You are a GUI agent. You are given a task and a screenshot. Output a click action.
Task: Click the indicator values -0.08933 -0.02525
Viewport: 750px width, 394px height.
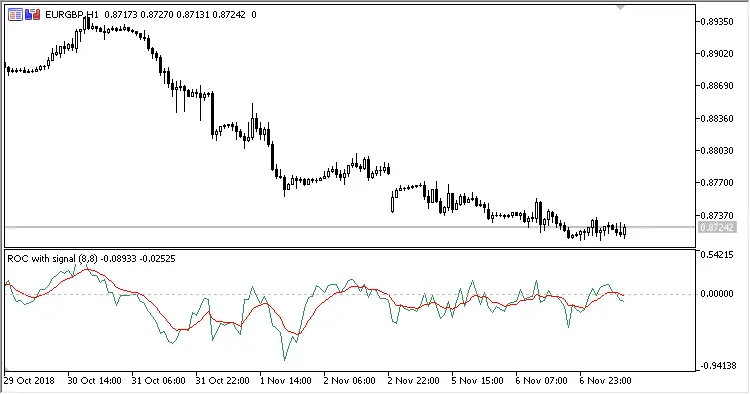coord(138,259)
